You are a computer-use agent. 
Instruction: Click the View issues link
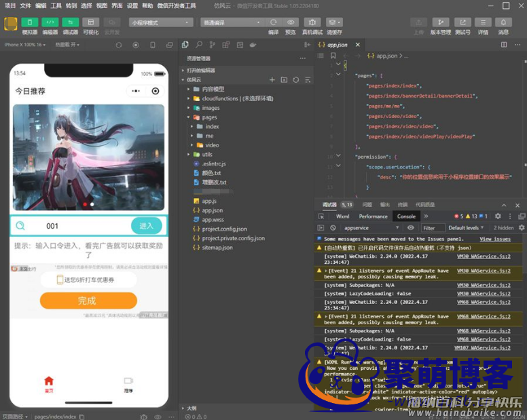(494, 239)
